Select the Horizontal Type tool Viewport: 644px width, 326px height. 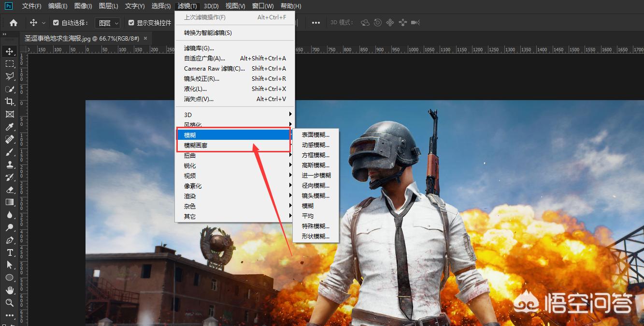click(x=10, y=252)
